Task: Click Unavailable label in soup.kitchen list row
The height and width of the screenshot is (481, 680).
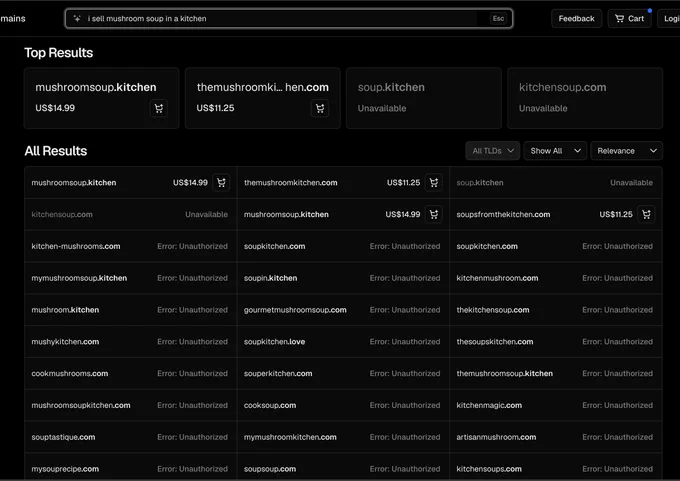Action: tap(631, 183)
